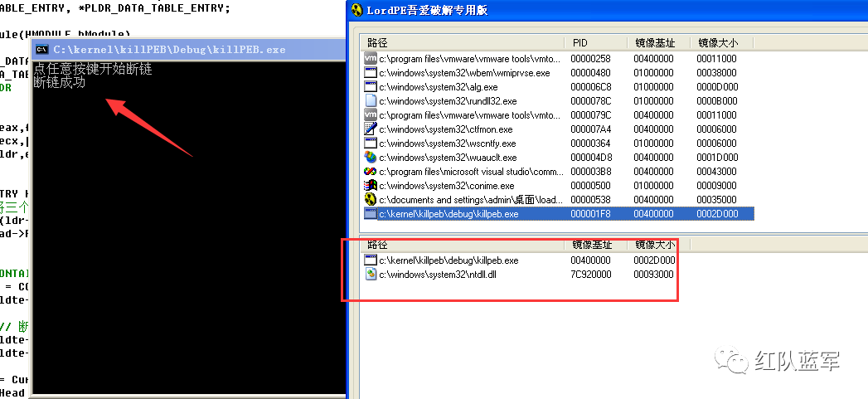Click *PLDR_DATA_TABLE_ENTRY; in the code editor
This screenshot has width=868, height=399.
156,8
